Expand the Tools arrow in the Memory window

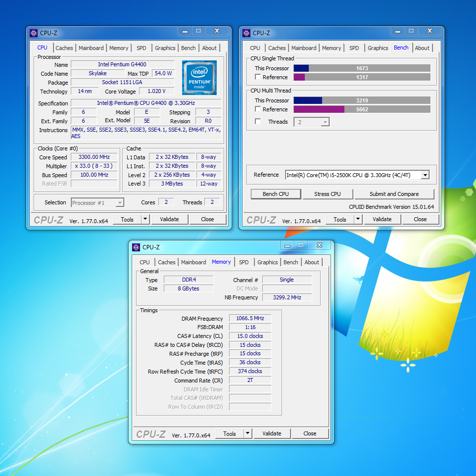pos(248,433)
